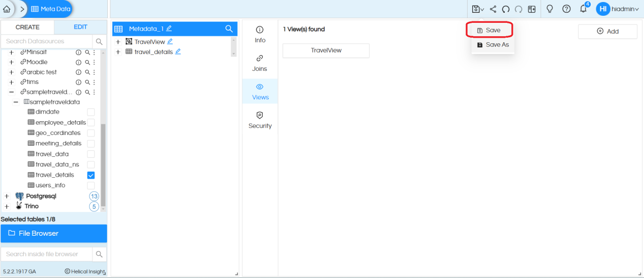This screenshot has width=644, height=278.
Task: Click the Share icon in top toolbar
Action: [493, 9]
